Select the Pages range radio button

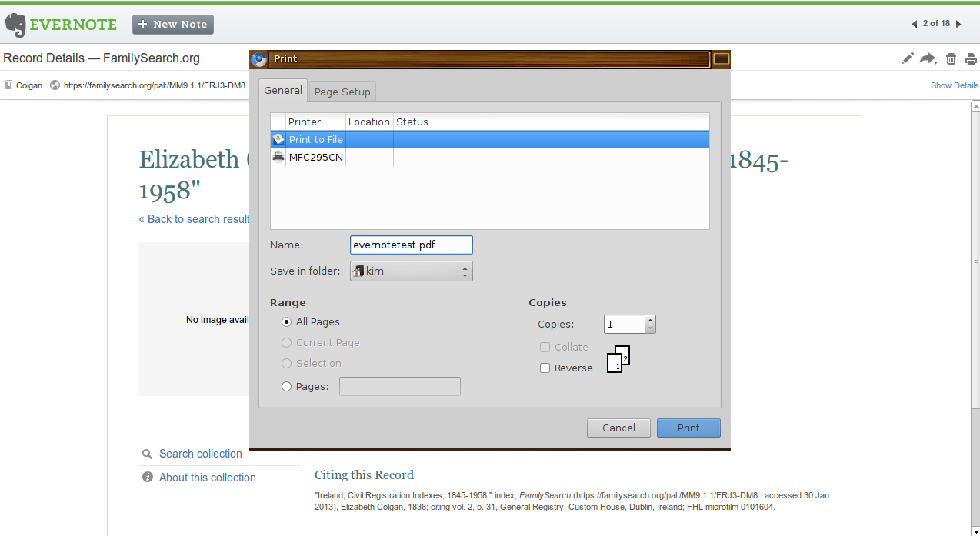287,387
